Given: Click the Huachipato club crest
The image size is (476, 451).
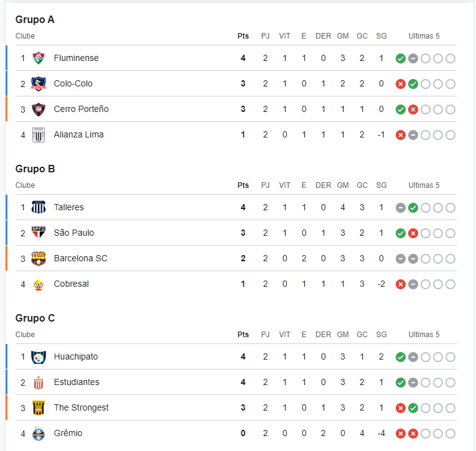Looking at the screenshot, I should pyautogui.click(x=39, y=357).
